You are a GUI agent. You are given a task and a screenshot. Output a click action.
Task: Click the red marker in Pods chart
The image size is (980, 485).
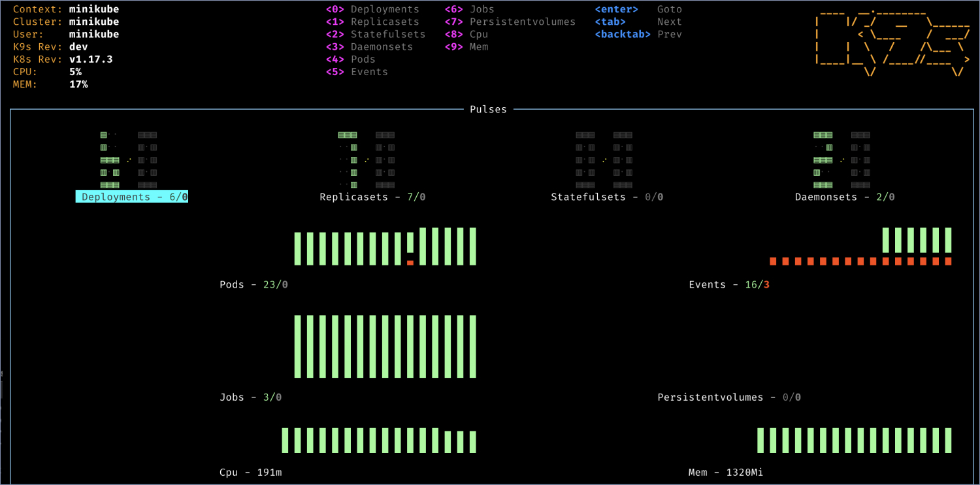tap(410, 263)
